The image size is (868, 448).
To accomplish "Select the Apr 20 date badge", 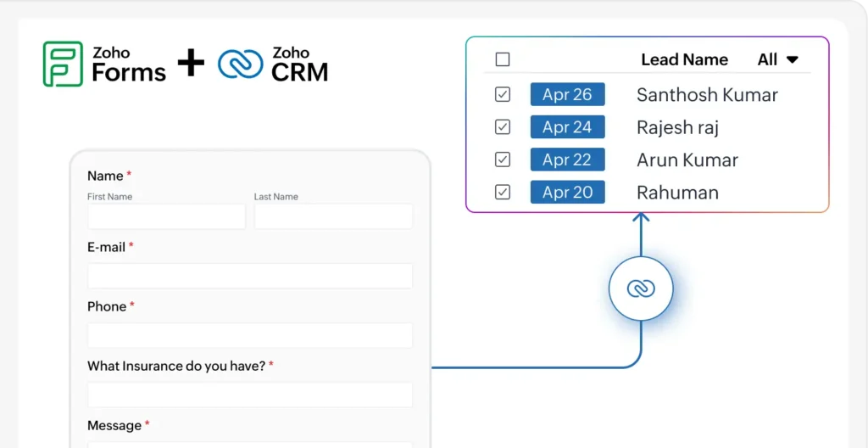I will 567,193.
